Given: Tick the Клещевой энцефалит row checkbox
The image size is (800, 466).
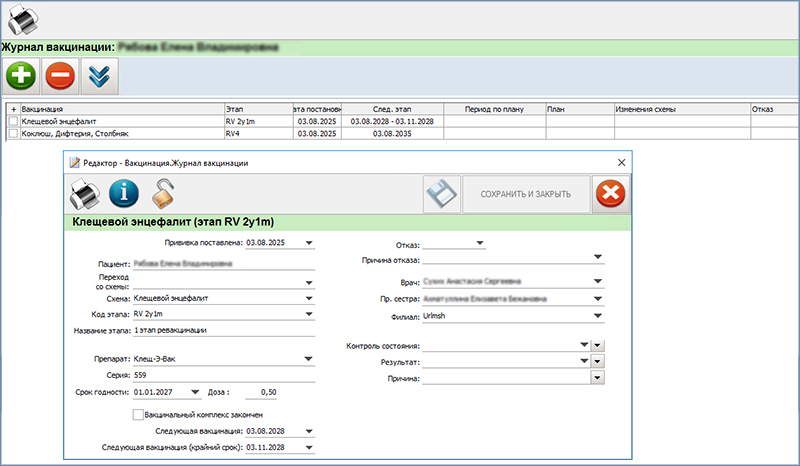Looking at the screenshot, I should pyautogui.click(x=13, y=120).
